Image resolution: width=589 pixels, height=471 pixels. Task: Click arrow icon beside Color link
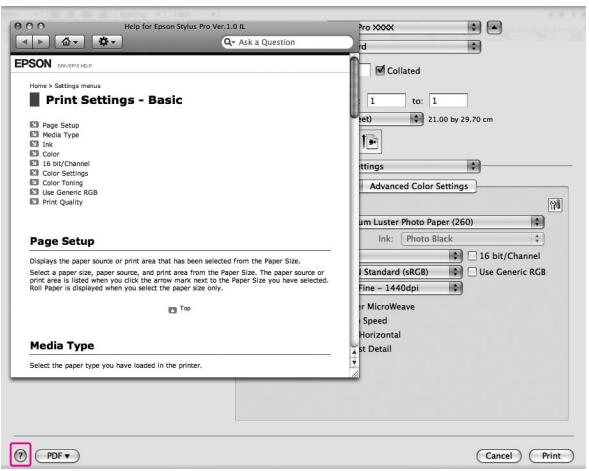[x=34, y=153]
